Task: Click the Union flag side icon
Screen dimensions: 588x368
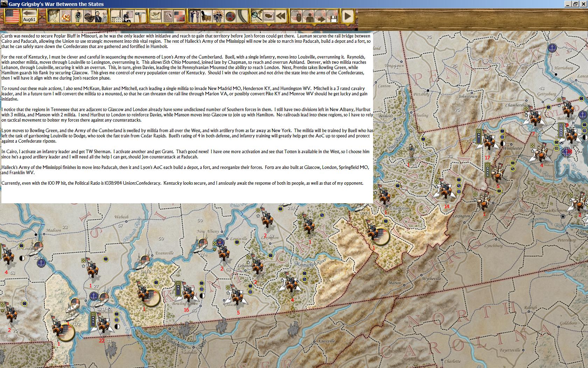Action: tap(12, 16)
